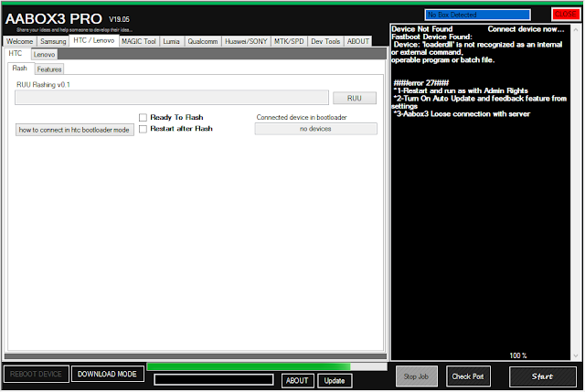Screen dimensions: 585x392
Task: Open the Features sub-tab
Action: [49, 69]
